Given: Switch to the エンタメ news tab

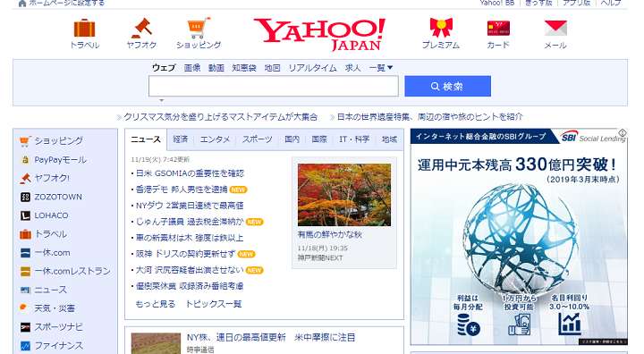Looking at the screenshot, I should point(215,139).
